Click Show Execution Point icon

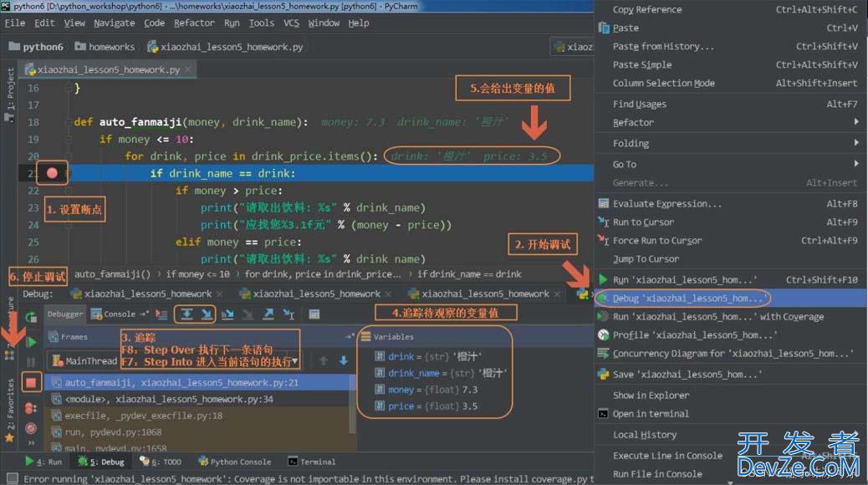tap(161, 314)
